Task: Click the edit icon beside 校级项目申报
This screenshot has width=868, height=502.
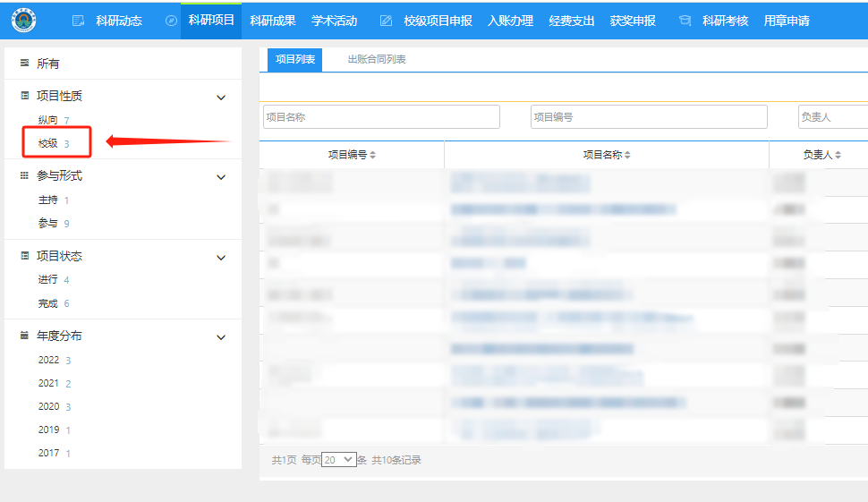Action: pyautogui.click(x=386, y=21)
